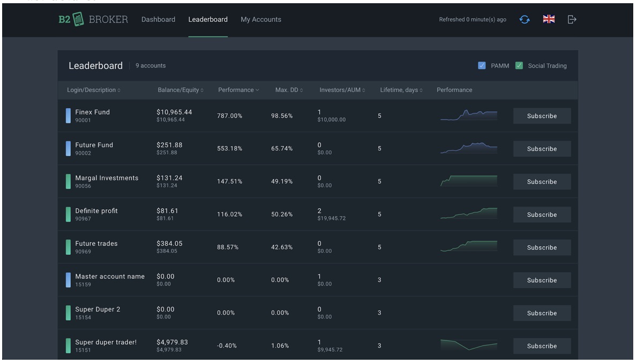Click the refresh data icon
Image resolution: width=637 pixels, height=364 pixels.
tap(524, 19)
